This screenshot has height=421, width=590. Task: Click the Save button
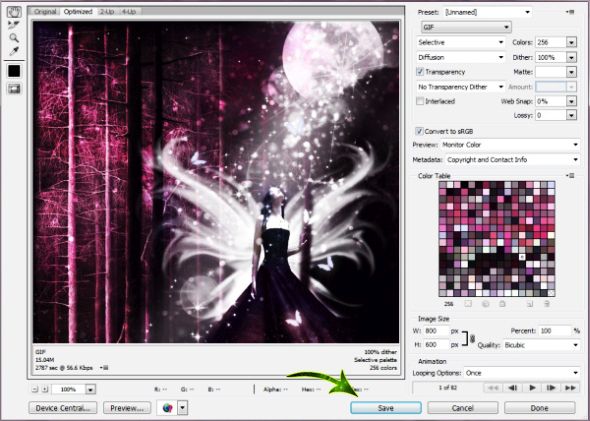tap(386, 408)
